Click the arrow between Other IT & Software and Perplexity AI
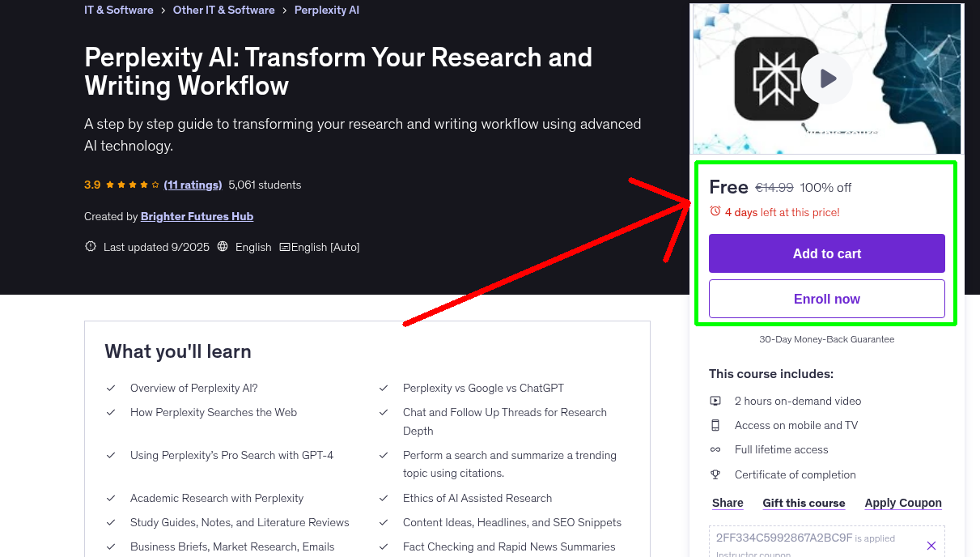This screenshot has width=980, height=557. point(284,10)
